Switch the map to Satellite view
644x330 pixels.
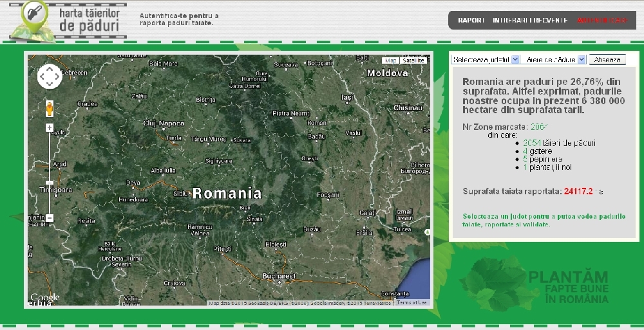coord(413,60)
